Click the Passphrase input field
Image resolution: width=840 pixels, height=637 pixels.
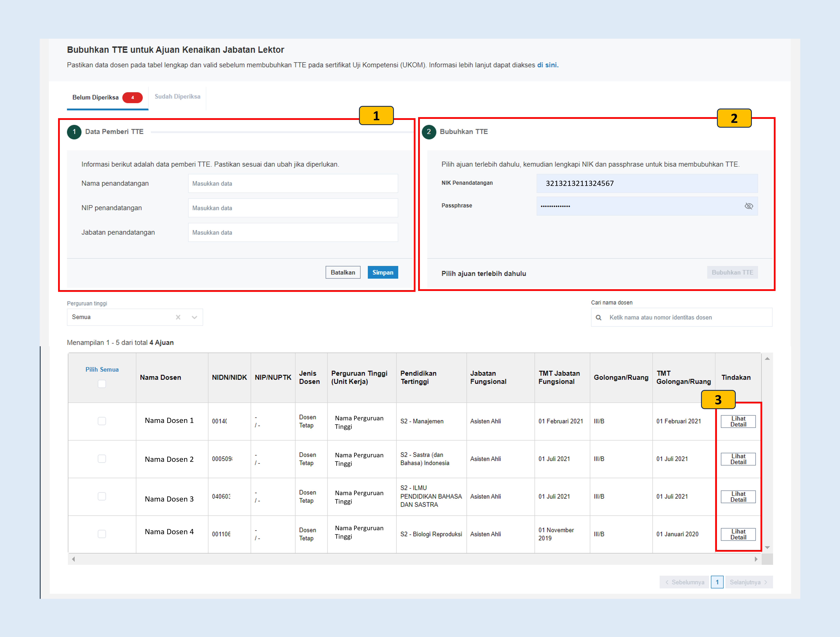647,206
